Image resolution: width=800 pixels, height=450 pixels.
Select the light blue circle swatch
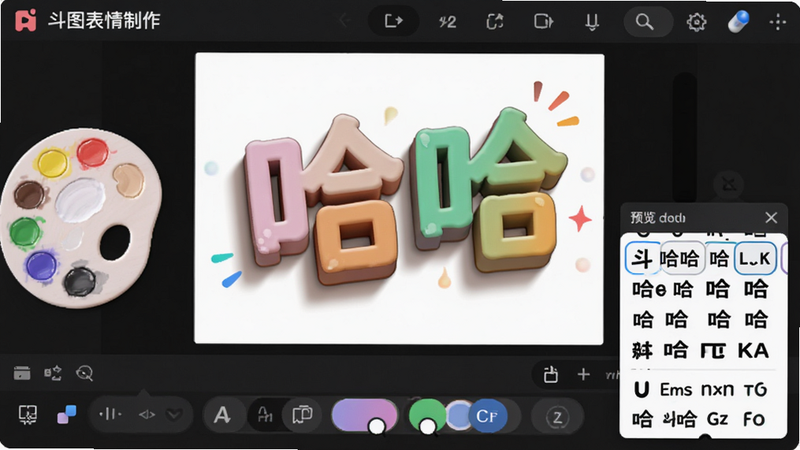[x=458, y=415]
